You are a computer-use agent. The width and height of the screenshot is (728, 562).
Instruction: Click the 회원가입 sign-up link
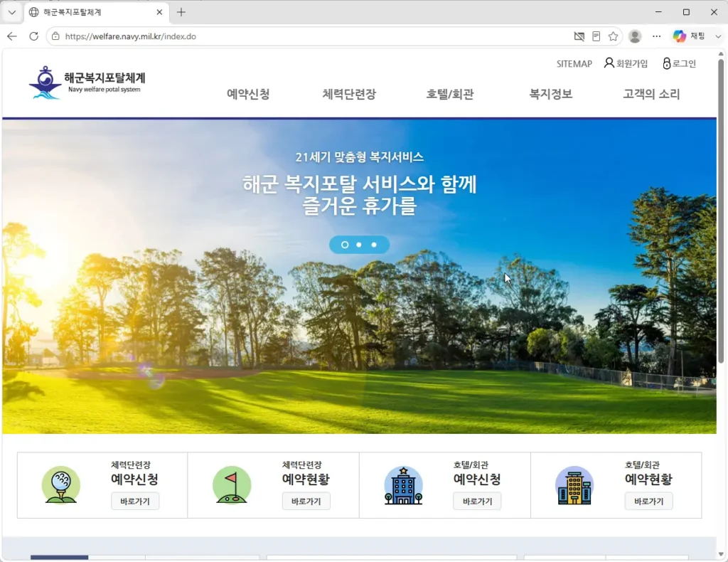click(632, 63)
